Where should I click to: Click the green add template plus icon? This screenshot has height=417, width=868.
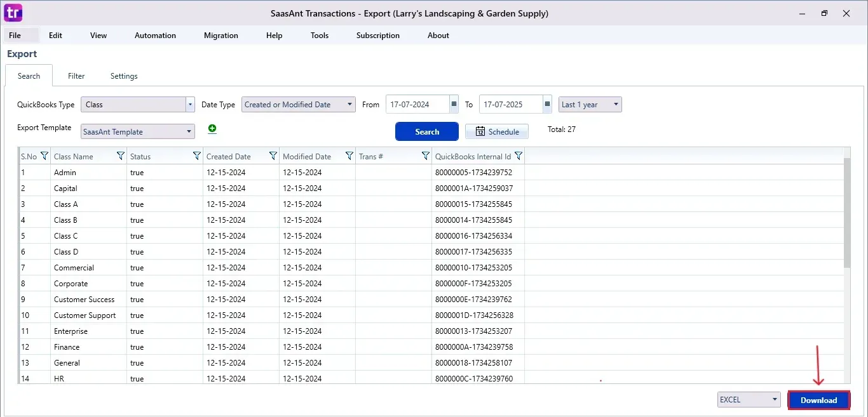tap(212, 129)
